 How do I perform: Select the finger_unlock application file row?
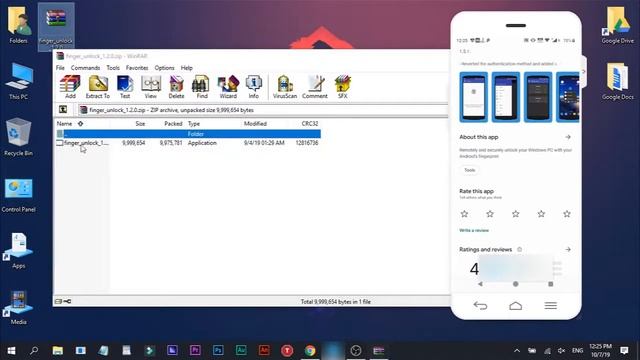tap(188, 143)
